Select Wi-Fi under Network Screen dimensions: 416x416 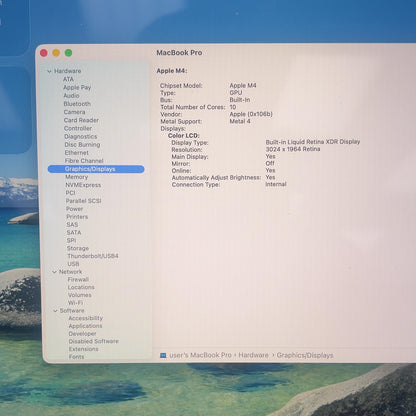coord(75,303)
